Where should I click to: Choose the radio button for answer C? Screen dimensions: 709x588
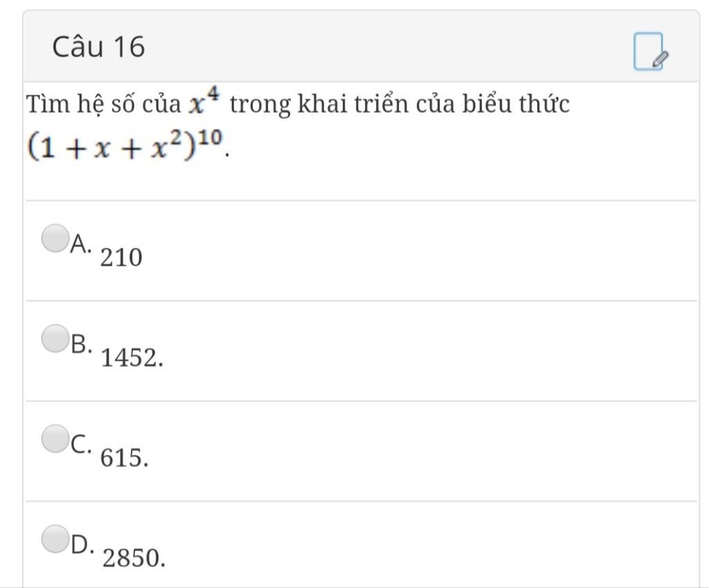point(55,438)
